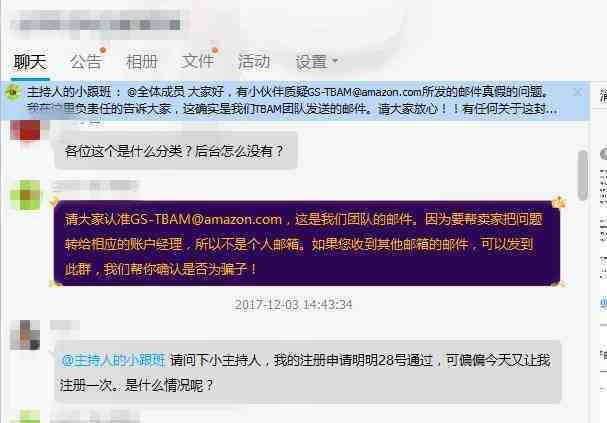Click the avatar beside the 28号 registration question

click(x=25, y=335)
